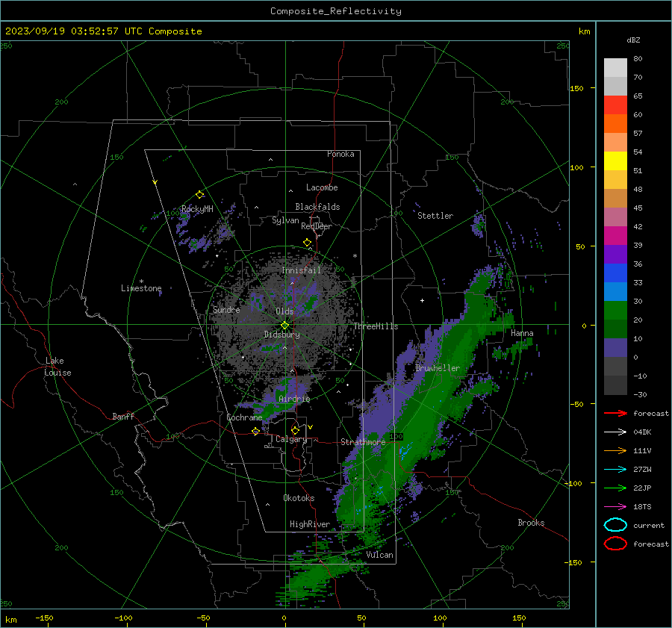The width and height of the screenshot is (672, 628).
Task: Click the blue 33-36 dBZ color block
Action: point(615,273)
